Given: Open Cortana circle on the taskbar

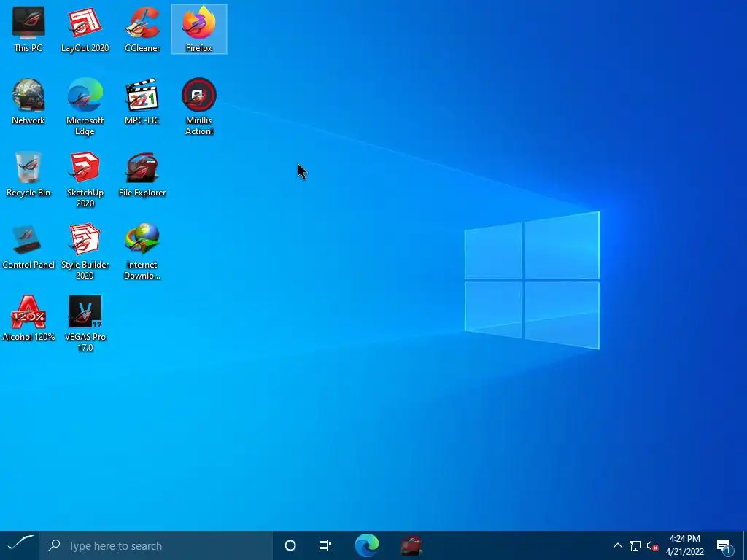Looking at the screenshot, I should (290, 545).
